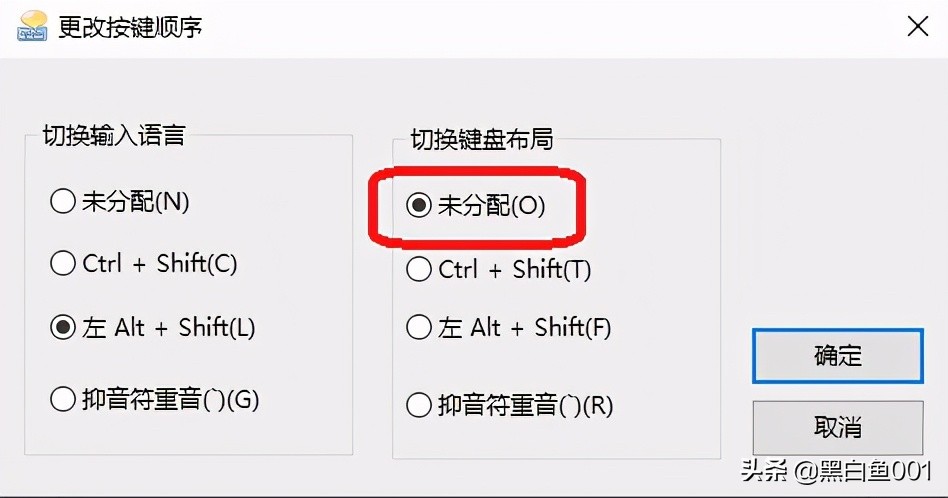Pick 抑音符重音(`)(G) for input language
The height and width of the screenshot is (498, 948).
[156, 400]
